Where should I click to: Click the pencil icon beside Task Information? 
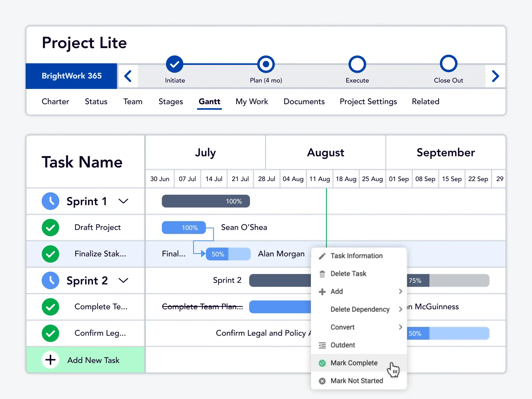322,256
